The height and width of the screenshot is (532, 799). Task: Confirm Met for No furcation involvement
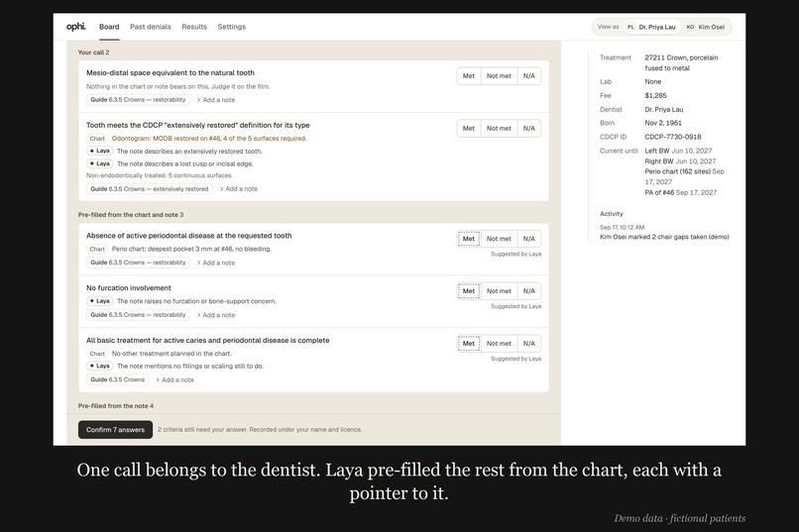[x=468, y=291]
